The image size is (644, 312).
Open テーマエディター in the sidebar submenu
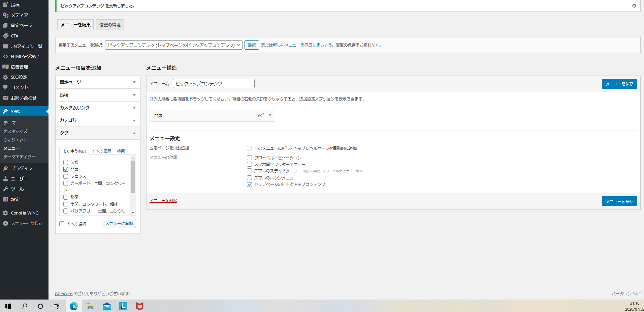[19, 157]
